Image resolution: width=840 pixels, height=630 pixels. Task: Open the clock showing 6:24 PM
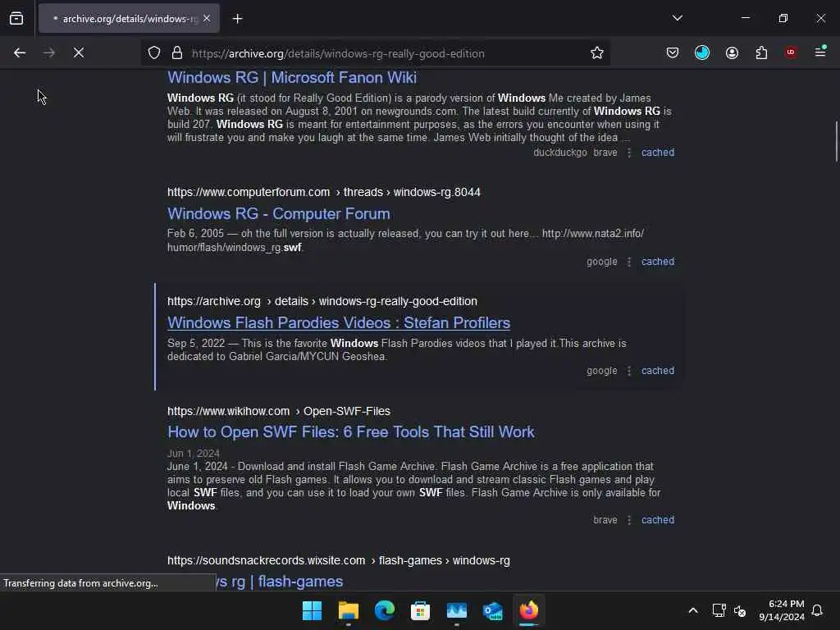pos(782,610)
